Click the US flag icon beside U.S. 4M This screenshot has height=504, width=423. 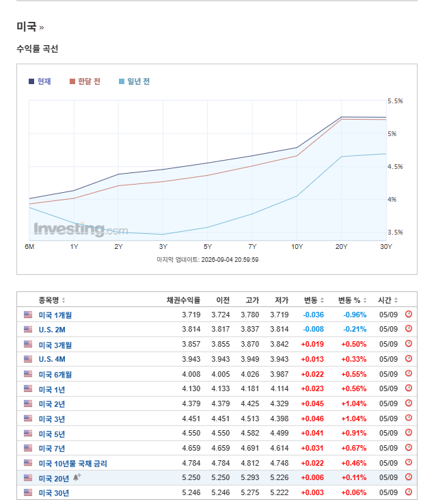pyautogui.click(x=28, y=359)
